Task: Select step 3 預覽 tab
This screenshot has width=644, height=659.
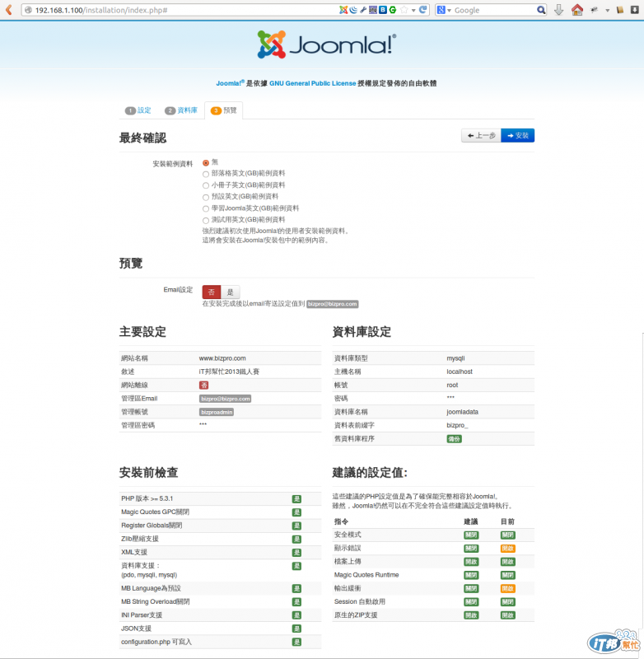Action: point(223,110)
